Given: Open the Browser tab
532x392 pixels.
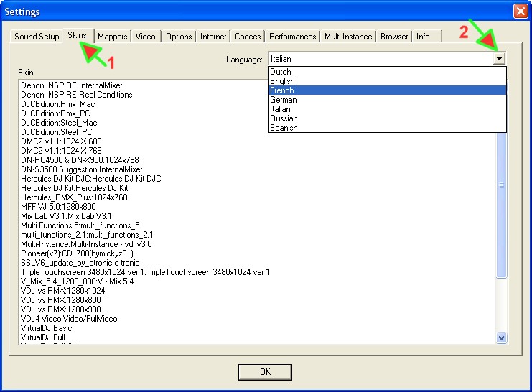Looking at the screenshot, I should point(394,37).
